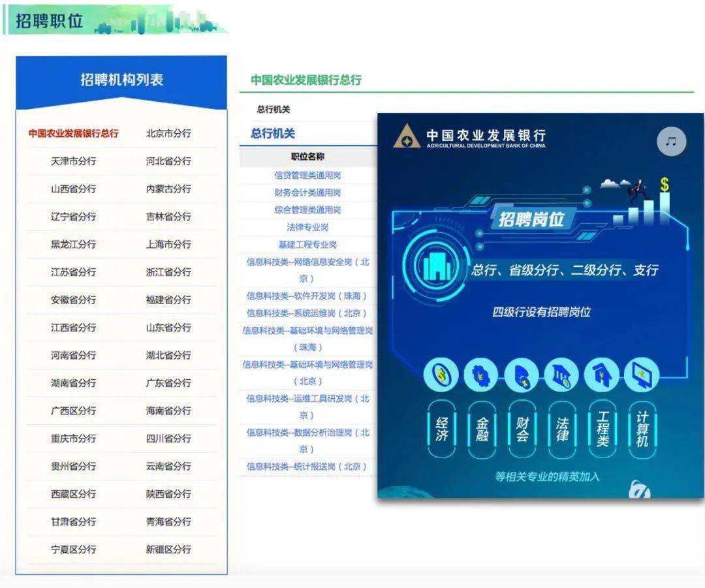Image resolution: width=705 pixels, height=588 pixels.
Task: Open 福建省分行 branch
Action: [168, 300]
